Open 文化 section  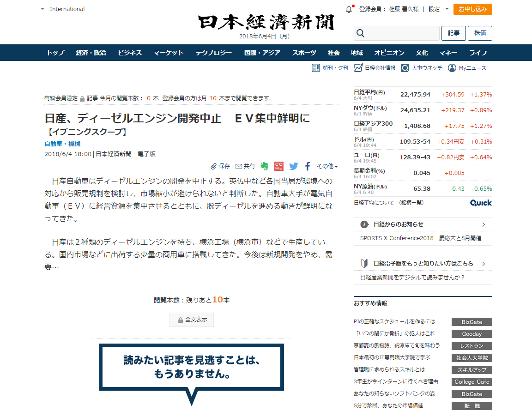coord(422,53)
